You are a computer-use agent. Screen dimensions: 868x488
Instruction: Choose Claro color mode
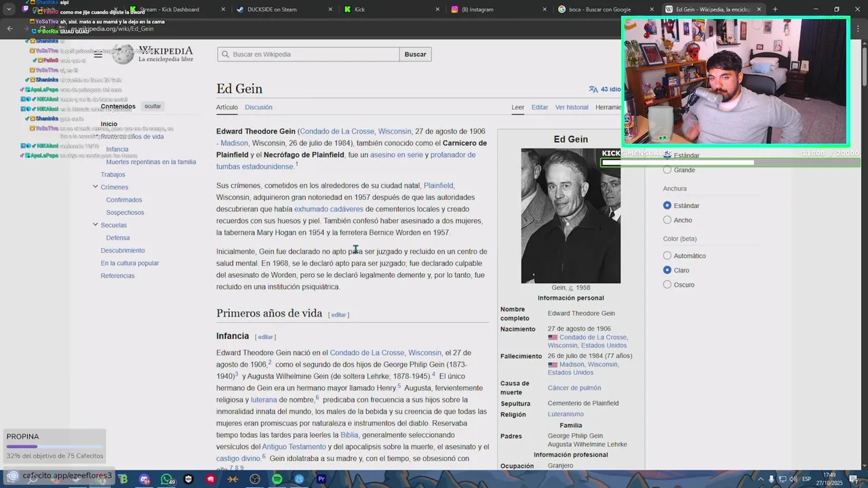(x=667, y=270)
